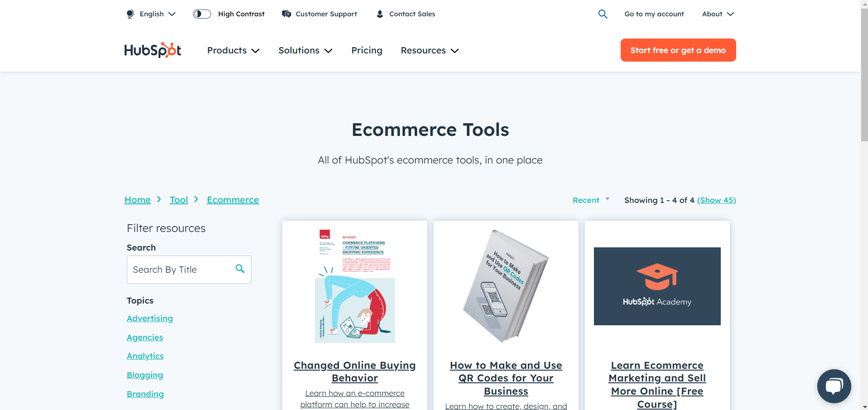The image size is (868, 410).
Task: Open the site search magnifier icon
Action: point(603,14)
